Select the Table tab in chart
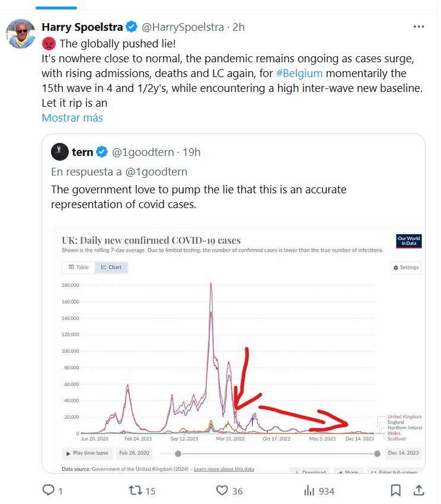This screenshot has height=504, width=441. [x=79, y=267]
